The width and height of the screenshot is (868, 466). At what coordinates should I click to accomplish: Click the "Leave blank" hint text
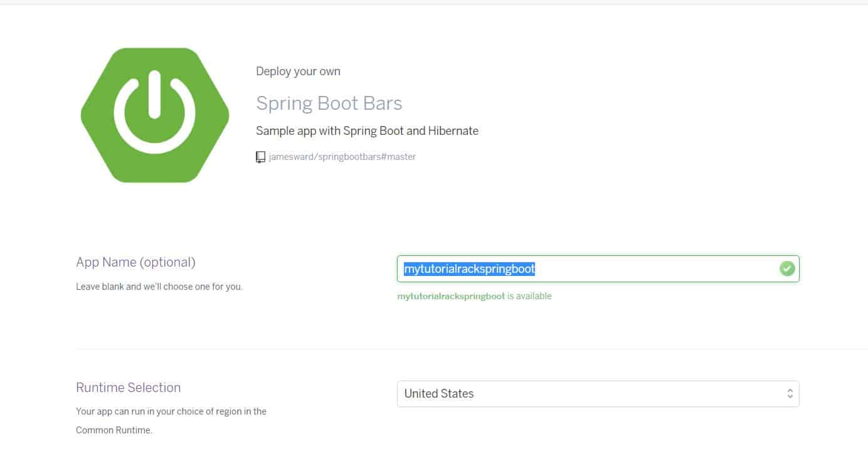(159, 287)
